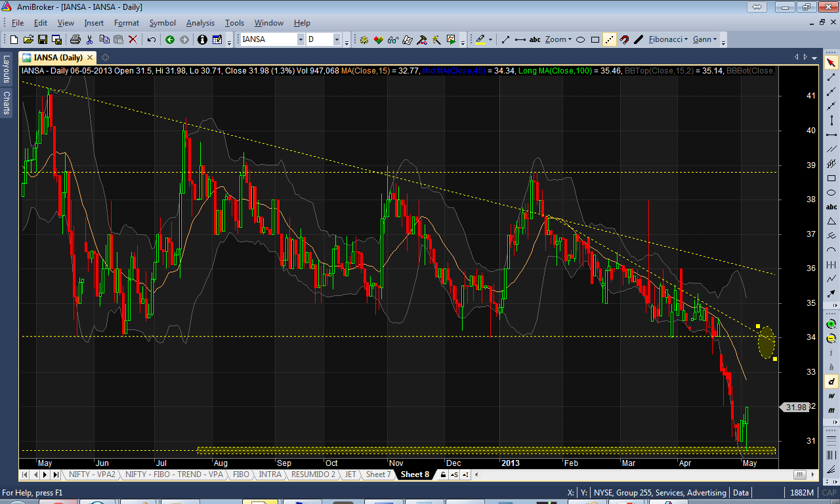Expand the Fibonacci tools dropdown
The height and width of the screenshot is (504, 840).
(x=668, y=39)
